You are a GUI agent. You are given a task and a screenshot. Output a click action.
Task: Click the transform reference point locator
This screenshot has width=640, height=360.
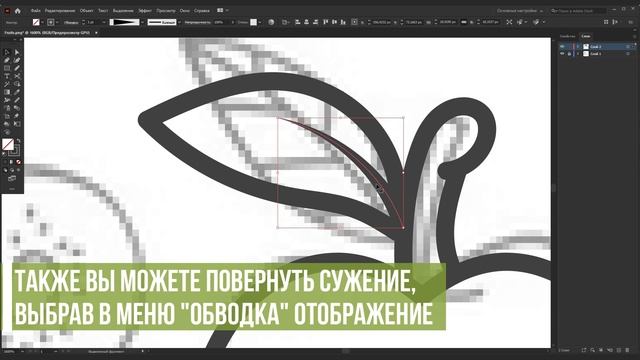(354, 22)
